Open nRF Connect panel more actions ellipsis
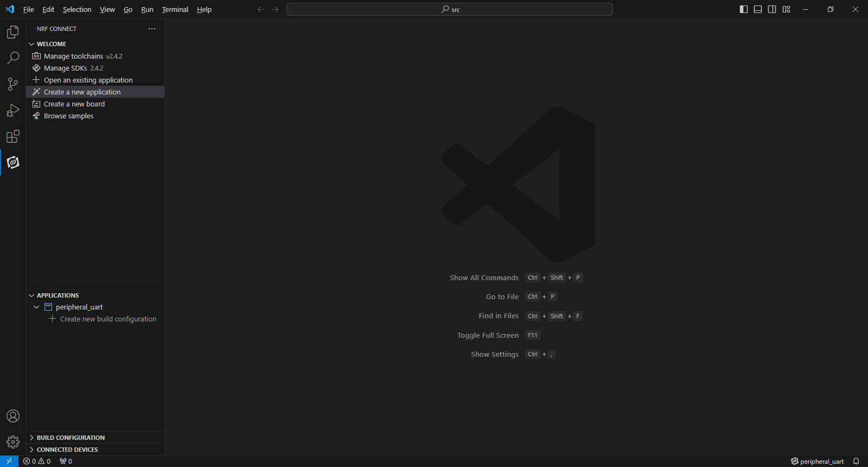 pyautogui.click(x=152, y=29)
